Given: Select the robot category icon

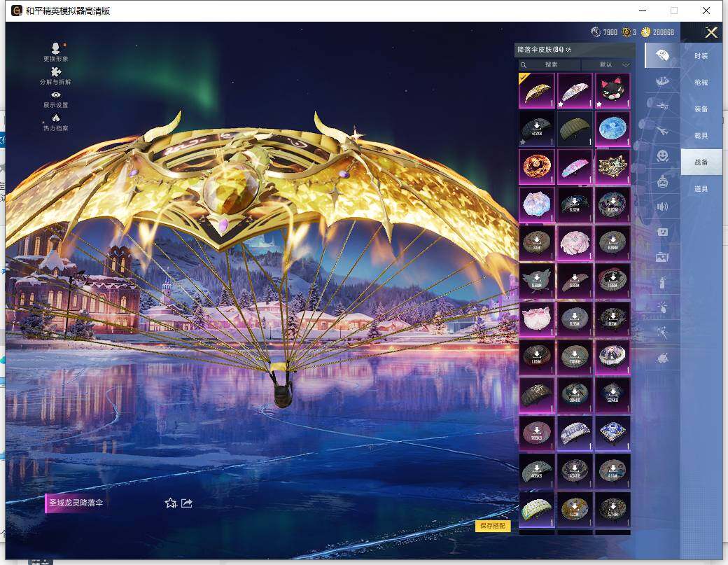Looking at the screenshot, I should [662, 181].
